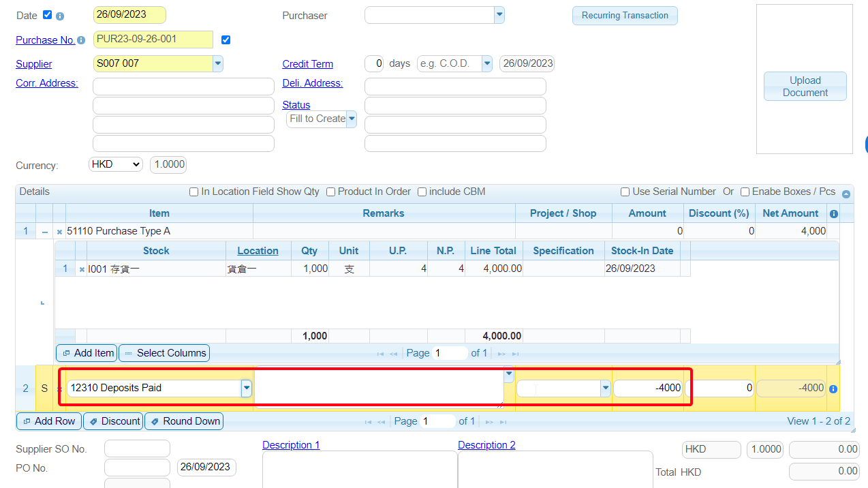Image resolution: width=868 pixels, height=488 pixels.
Task: Click the Round Down button
Action: point(184,421)
